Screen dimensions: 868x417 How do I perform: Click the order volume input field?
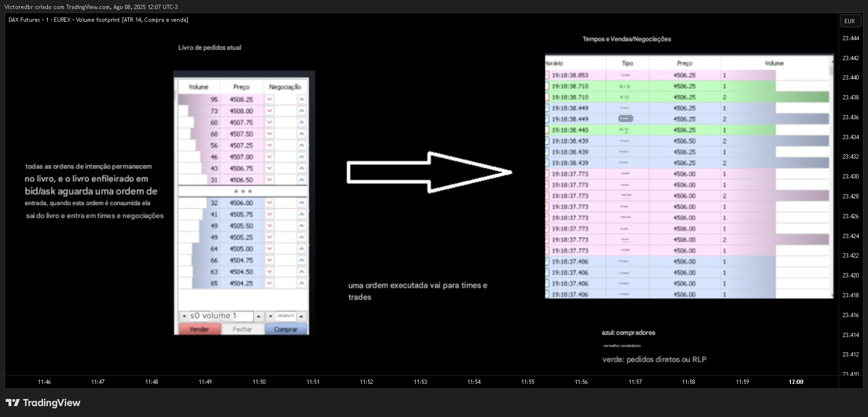click(221, 316)
